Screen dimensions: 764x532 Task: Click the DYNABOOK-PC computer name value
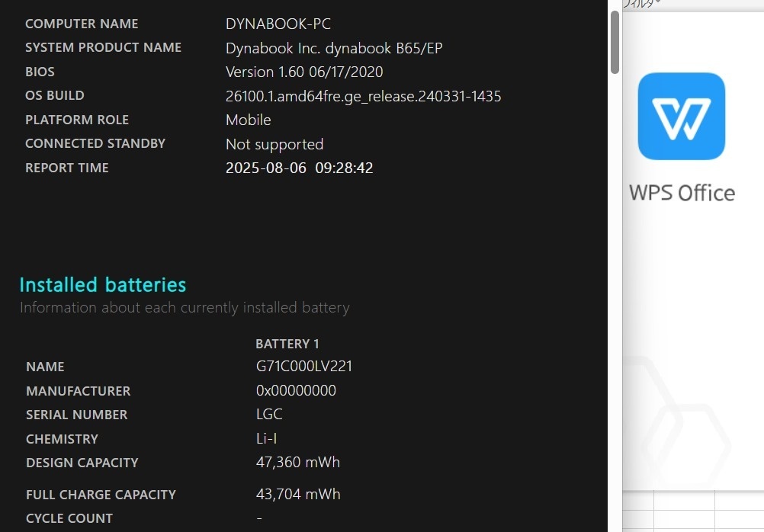coord(278,24)
